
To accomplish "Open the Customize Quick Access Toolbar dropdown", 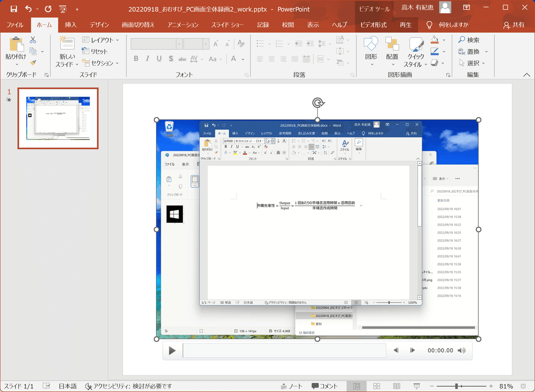I will pyautogui.click(x=78, y=9).
